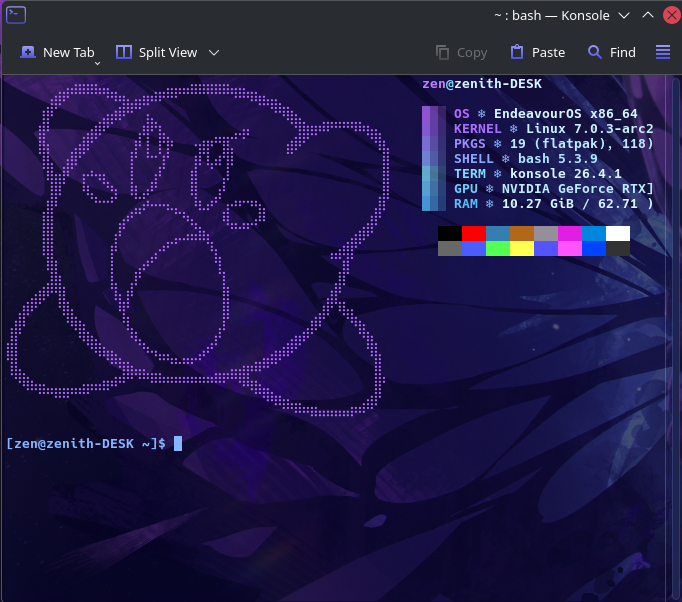
Task: Click the terminal prompt cursor
Action: [178, 444]
